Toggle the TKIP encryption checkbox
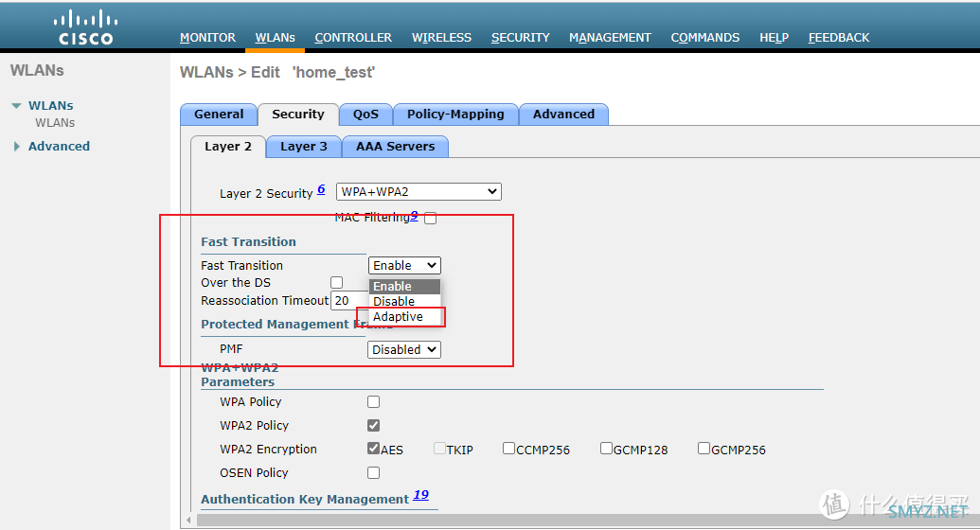980x530 pixels. coord(440,448)
